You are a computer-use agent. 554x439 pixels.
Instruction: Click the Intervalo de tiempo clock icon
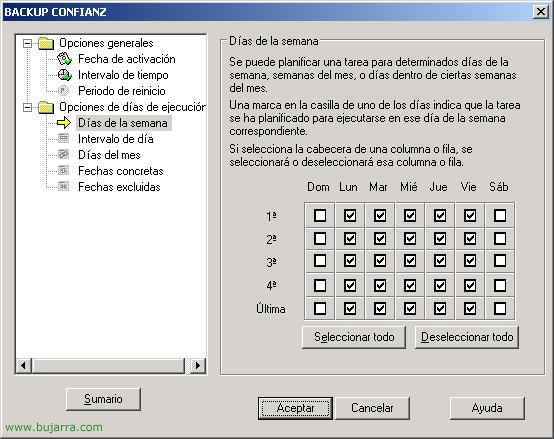pyautogui.click(x=64, y=75)
